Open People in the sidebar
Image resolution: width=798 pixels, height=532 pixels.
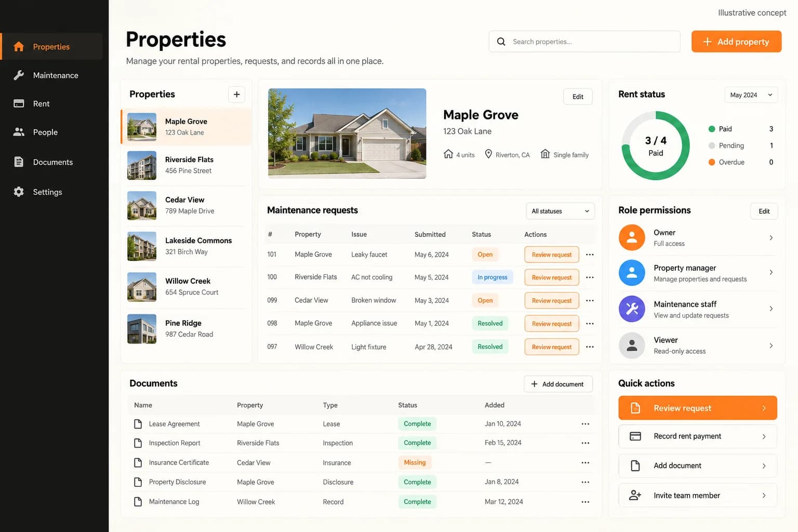pos(52,132)
